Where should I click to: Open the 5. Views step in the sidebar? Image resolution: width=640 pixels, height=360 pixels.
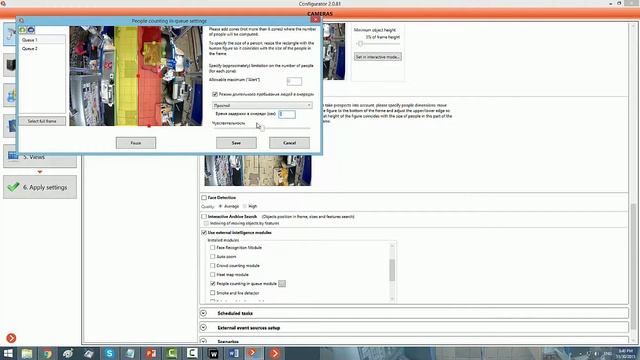[x=40, y=157]
